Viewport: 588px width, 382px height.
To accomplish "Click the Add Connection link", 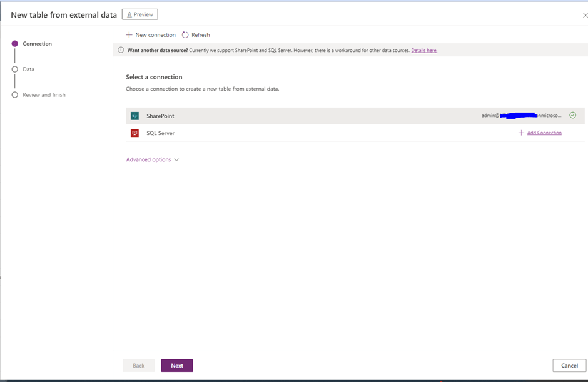I will [x=544, y=133].
